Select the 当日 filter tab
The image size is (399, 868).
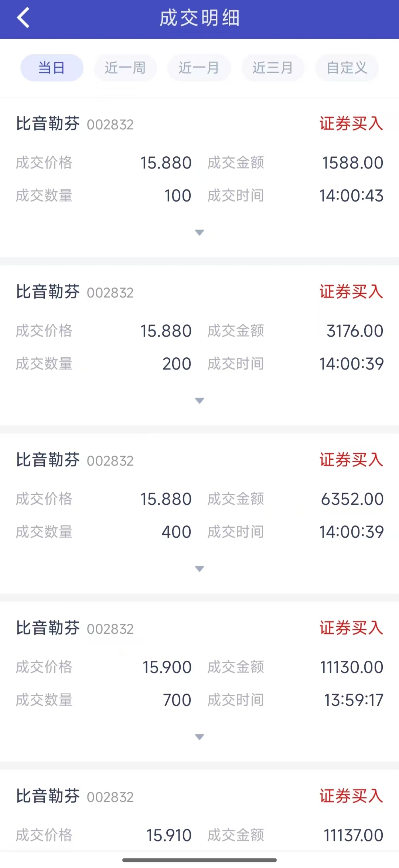(52, 68)
